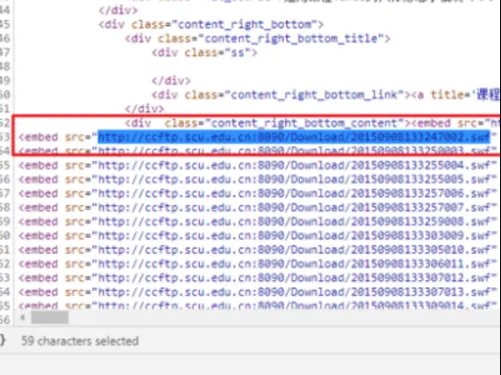501x375 pixels.
Task: Click the highlighted URL ending in 247002.swf
Action: click(294, 137)
